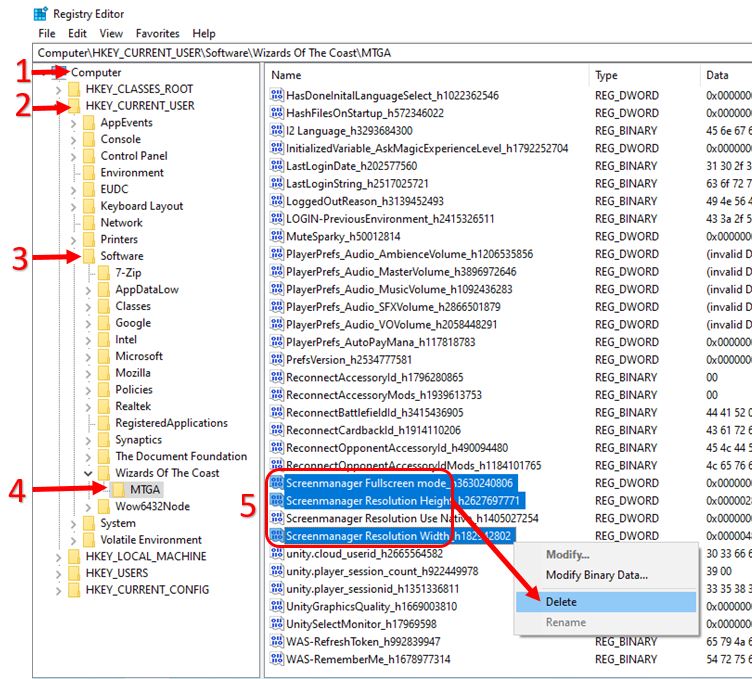752x679 pixels.
Task: Open the Edit menu
Action: click(77, 34)
